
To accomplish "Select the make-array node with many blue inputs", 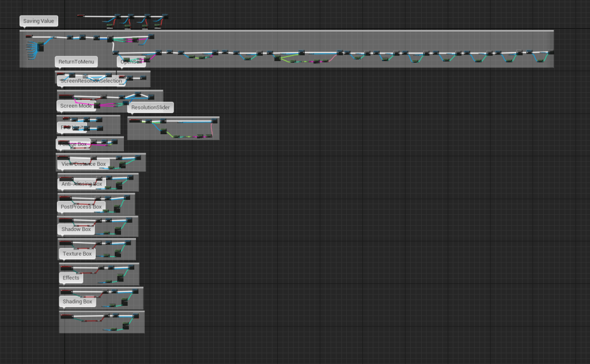I will (x=40, y=48).
